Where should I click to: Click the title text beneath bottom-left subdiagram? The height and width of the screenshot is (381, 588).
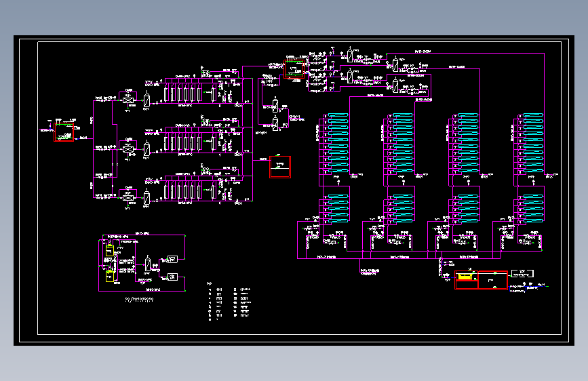(139, 300)
